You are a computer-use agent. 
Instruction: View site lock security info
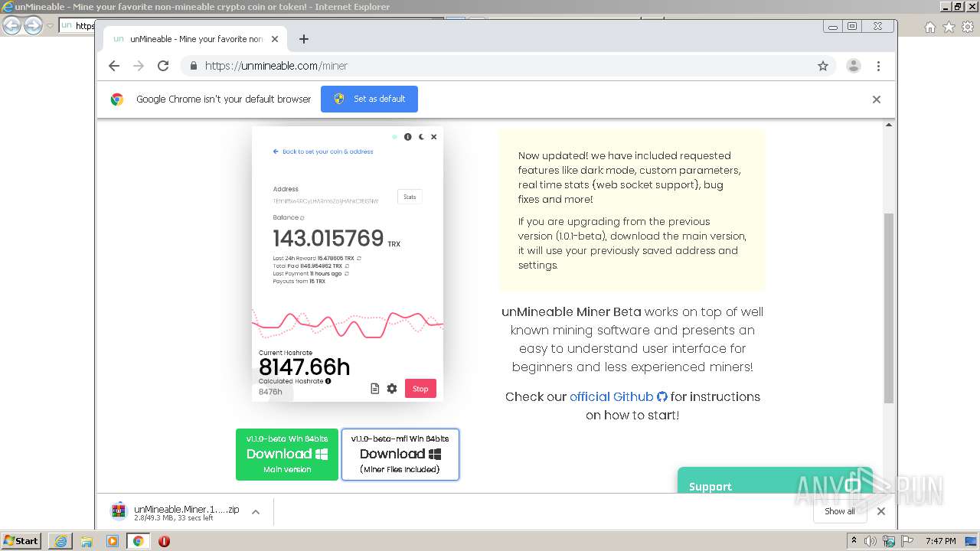point(194,66)
